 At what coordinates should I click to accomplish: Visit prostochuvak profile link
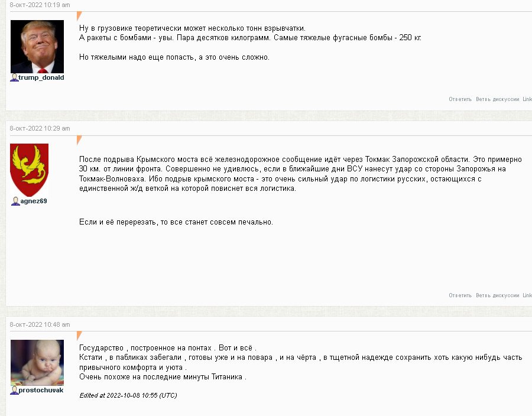click(x=41, y=390)
